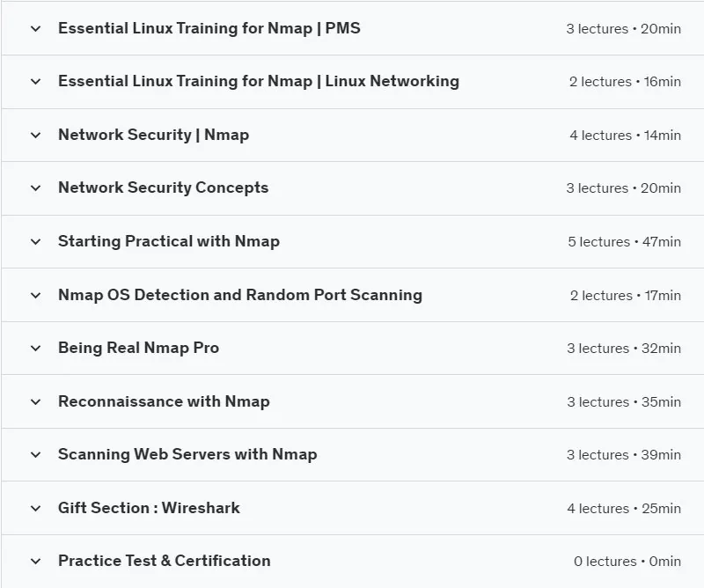Expand chevron for Reconnaissance with Nmap

[x=35, y=402]
